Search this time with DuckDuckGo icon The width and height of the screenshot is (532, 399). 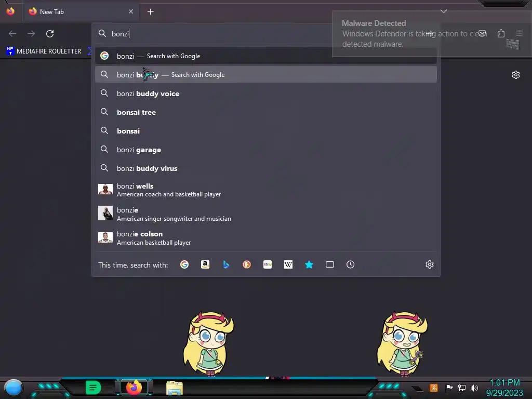tap(247, 264)
